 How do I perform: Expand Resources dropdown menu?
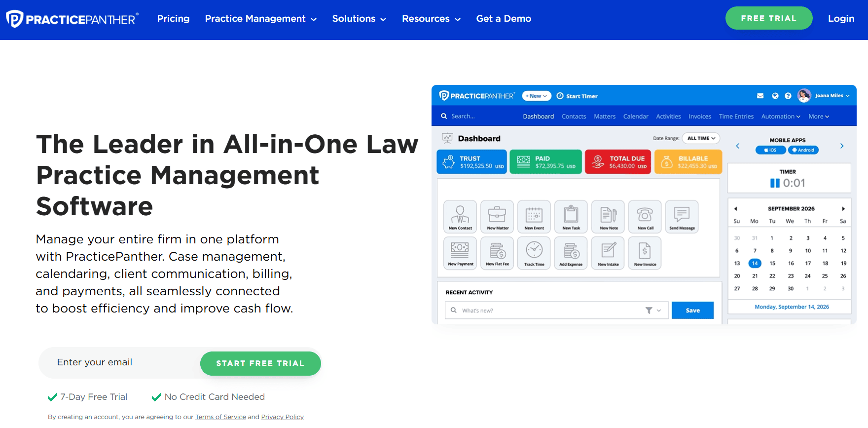pos(431,19)
